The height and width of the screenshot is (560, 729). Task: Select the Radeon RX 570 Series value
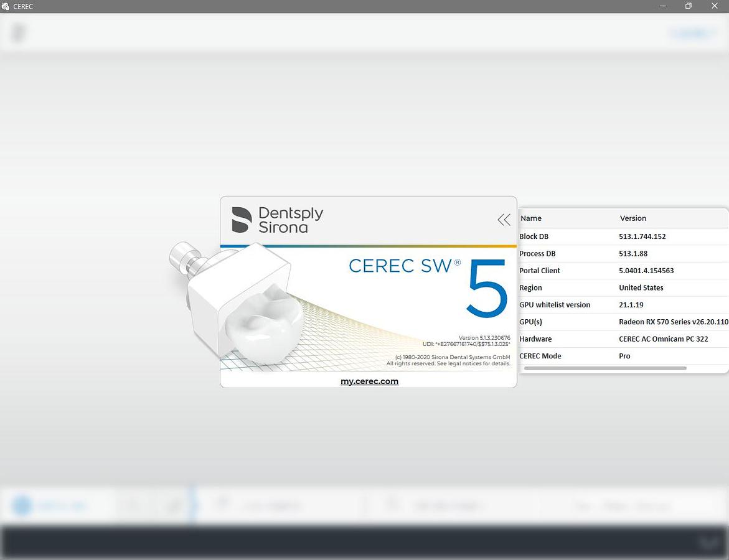(x=673, y=322)
